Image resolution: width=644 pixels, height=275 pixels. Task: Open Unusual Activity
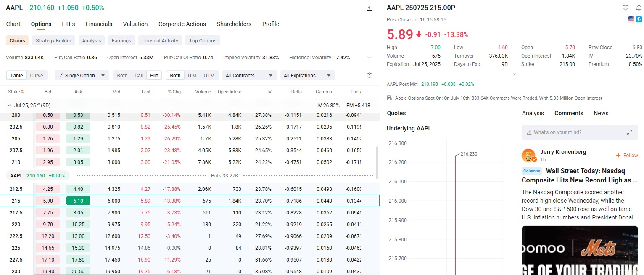click(160, 41)
